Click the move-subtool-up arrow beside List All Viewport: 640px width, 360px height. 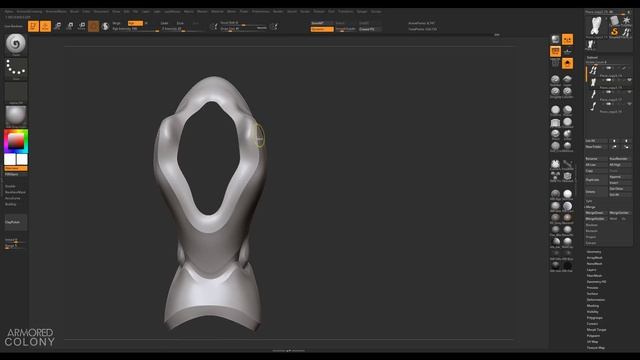pos(614,141)
